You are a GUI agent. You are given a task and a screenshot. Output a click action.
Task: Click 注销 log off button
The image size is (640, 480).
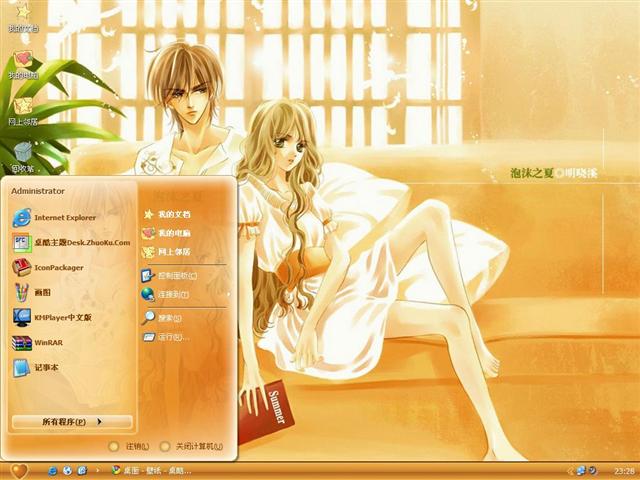click(129, 447)
